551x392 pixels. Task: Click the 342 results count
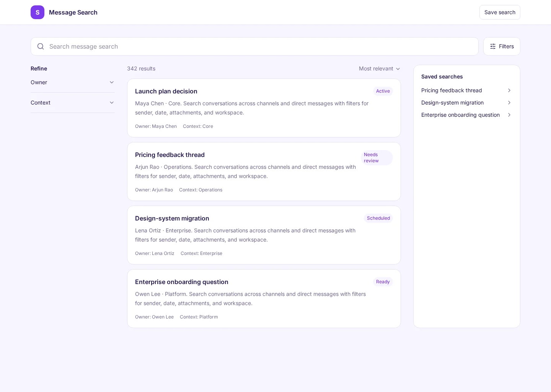(141, 69)
